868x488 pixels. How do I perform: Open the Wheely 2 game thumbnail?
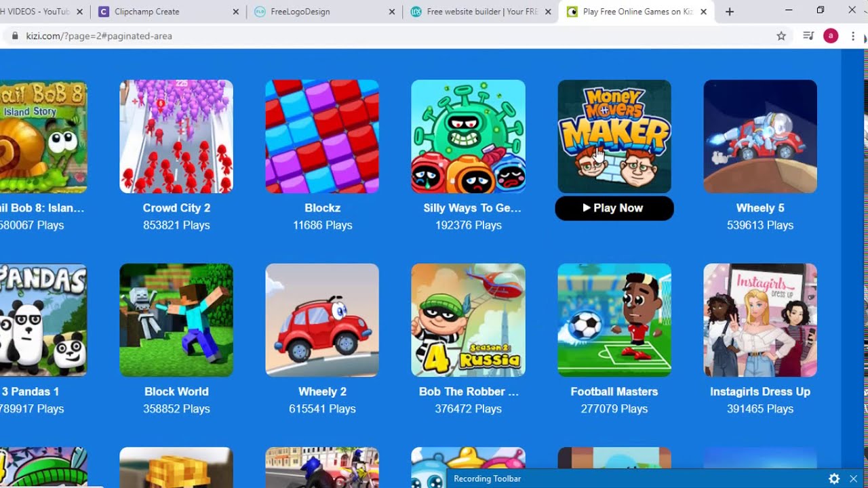[322, 320]
